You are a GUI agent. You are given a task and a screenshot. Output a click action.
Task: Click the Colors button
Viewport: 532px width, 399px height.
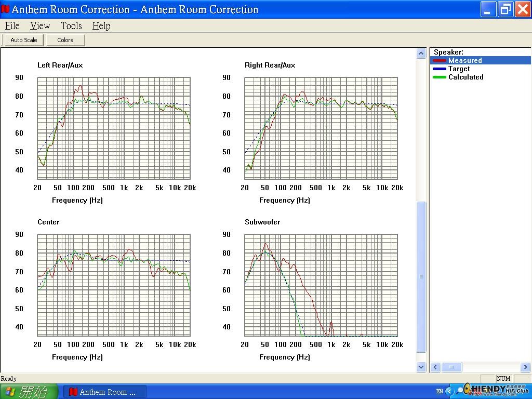point(65,40)
